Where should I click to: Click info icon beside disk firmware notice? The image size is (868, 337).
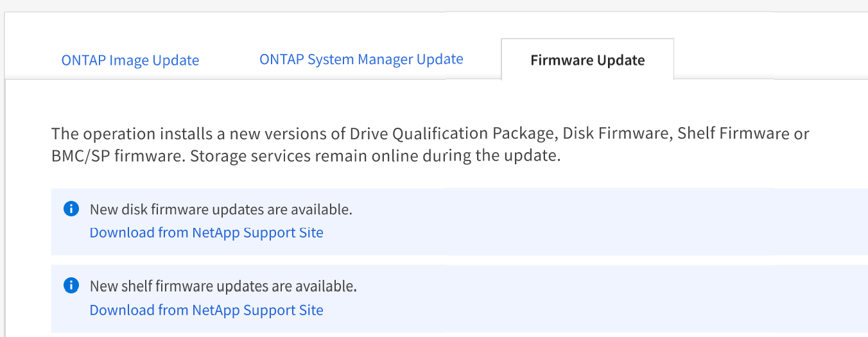(71, 209)
